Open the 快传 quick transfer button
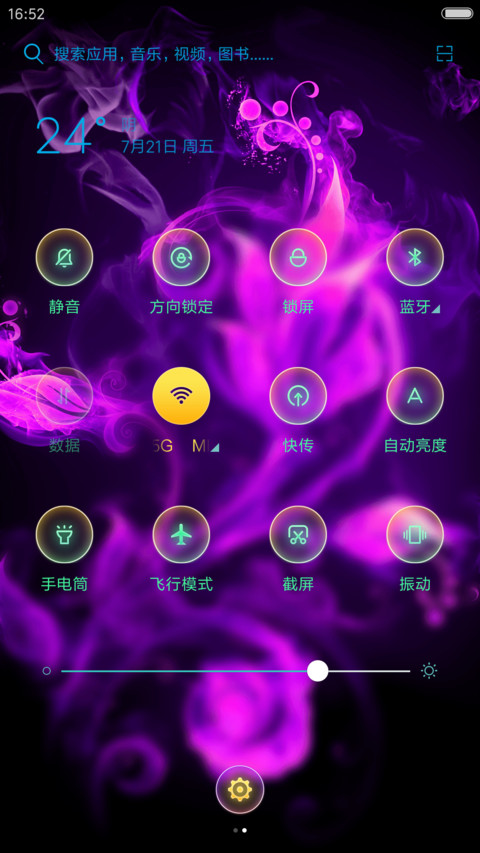This screenshot has height=853, width=480. point(298,396)
